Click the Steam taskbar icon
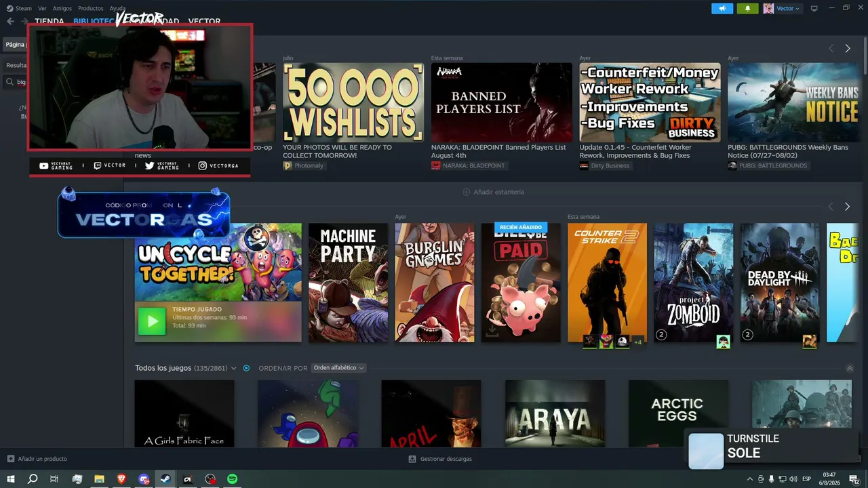This screenshot has height=488, width=868. click(x=165, y=479)
